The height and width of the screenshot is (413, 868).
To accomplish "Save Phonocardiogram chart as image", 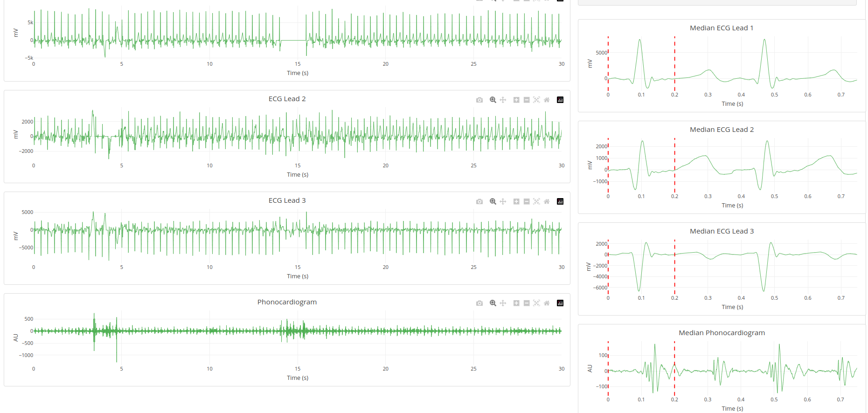I will [x=479, y=303].
